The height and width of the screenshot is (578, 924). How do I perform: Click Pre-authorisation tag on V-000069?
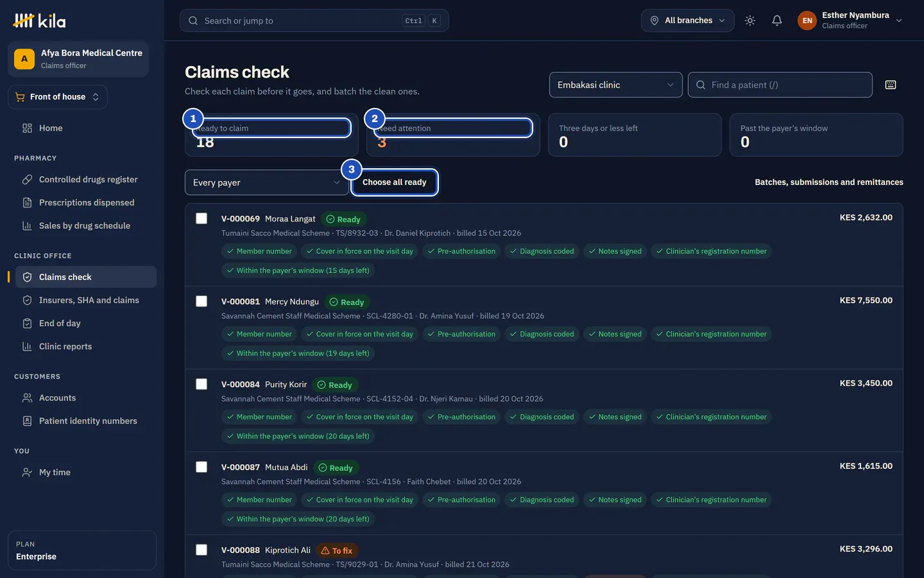[461, 251]
